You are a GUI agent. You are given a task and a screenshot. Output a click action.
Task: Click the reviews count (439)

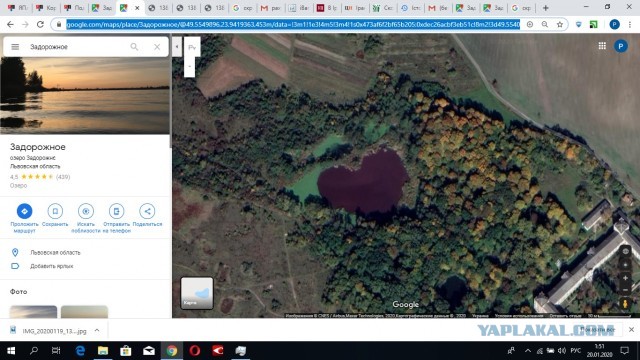coord(63,177)
